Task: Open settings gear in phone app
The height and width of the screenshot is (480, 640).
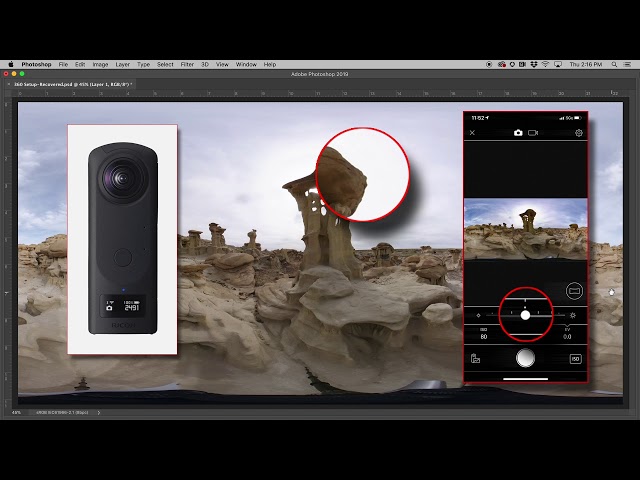Action: click(579, 133)
